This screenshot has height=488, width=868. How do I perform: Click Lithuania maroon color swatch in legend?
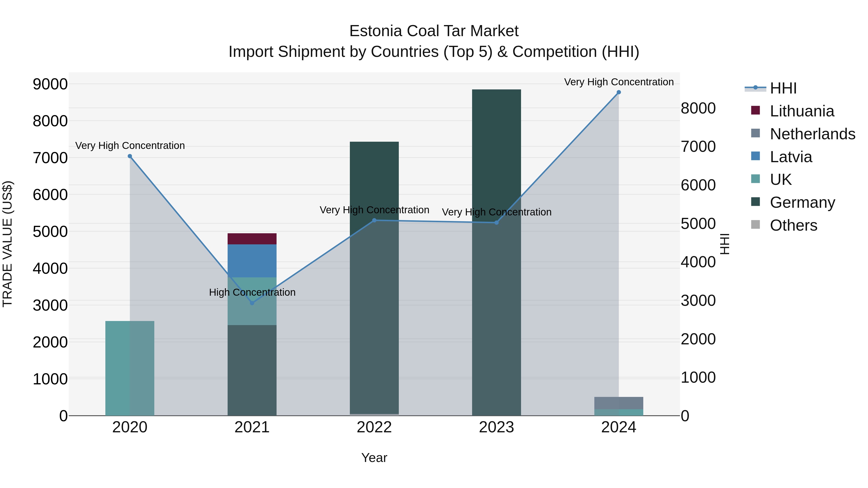pyautogui.click(x=755, y=110)
